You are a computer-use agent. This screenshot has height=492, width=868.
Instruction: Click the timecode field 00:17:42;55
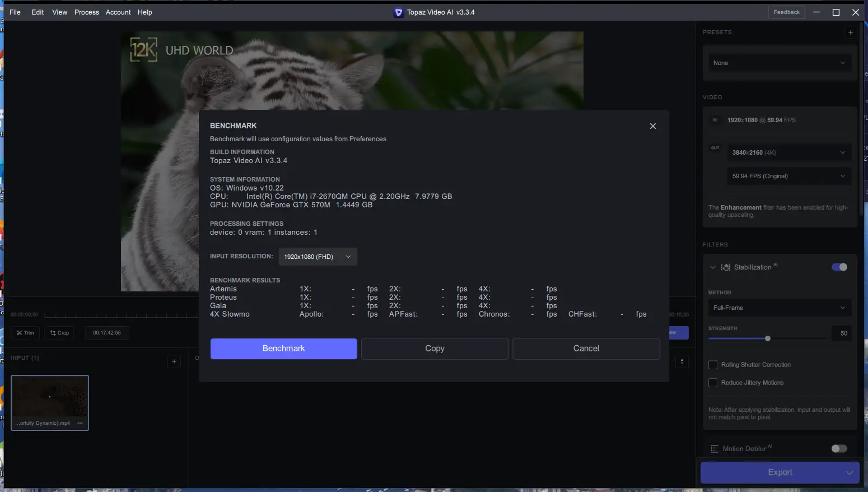(107, 333)
